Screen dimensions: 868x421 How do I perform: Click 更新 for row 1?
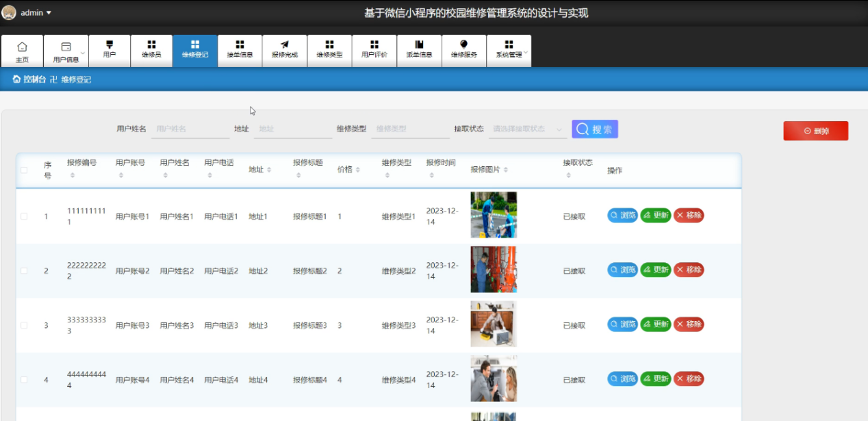coord(656,215)
